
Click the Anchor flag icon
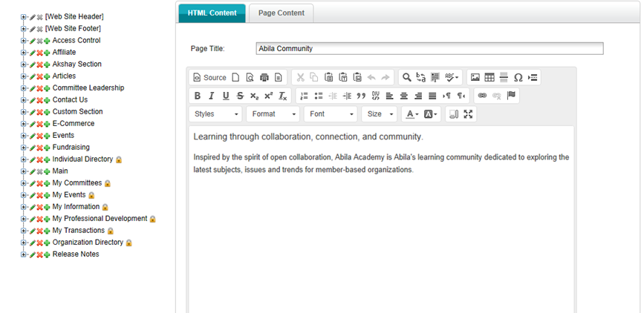[511, 96]
